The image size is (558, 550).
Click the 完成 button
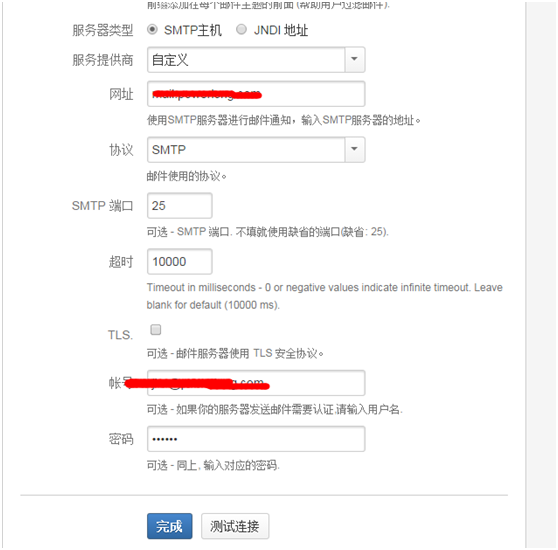tap(169, 526)
